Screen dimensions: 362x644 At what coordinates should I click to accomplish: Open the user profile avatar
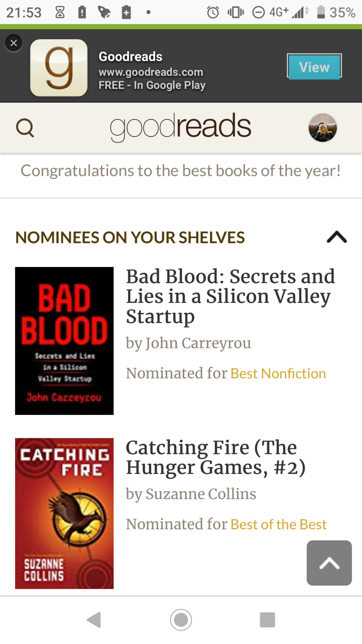pos(322,128)
